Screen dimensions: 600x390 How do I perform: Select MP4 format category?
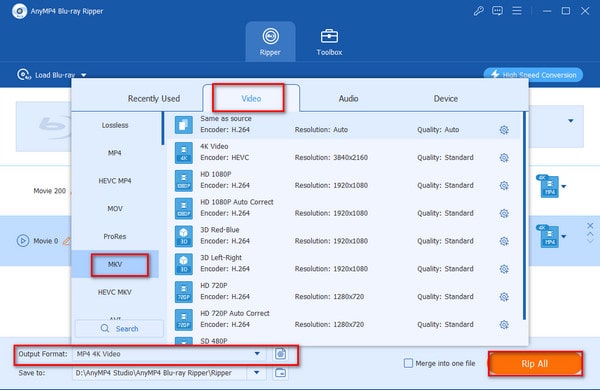[115, 153]
